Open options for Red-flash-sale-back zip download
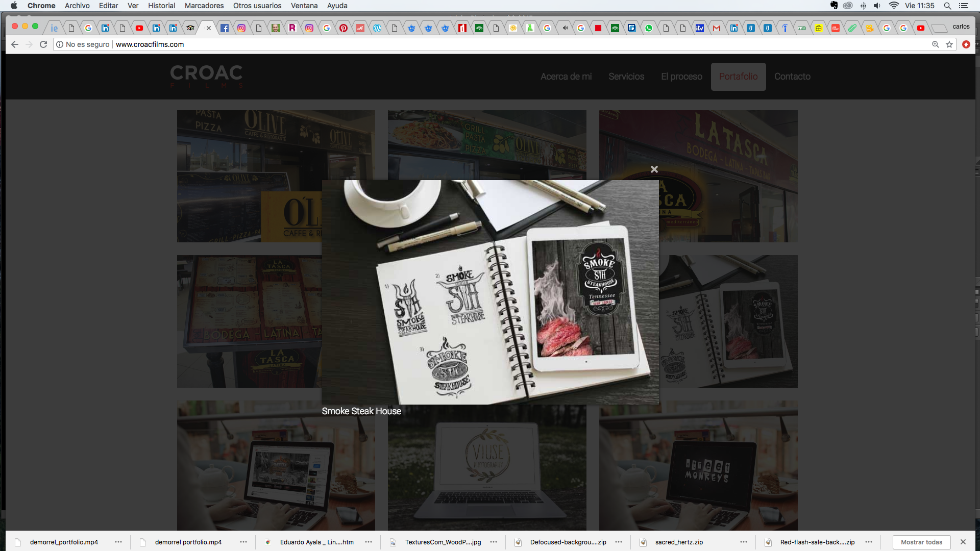980x551 pixels. [869, 542]
